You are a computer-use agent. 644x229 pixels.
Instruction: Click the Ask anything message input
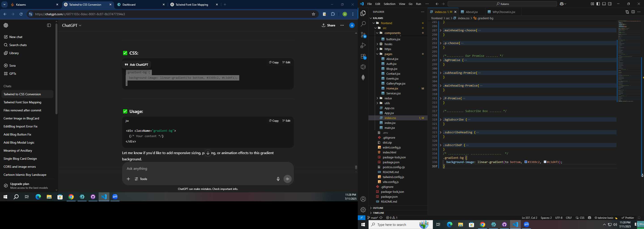pyautogui.click(x=208, y=169)
